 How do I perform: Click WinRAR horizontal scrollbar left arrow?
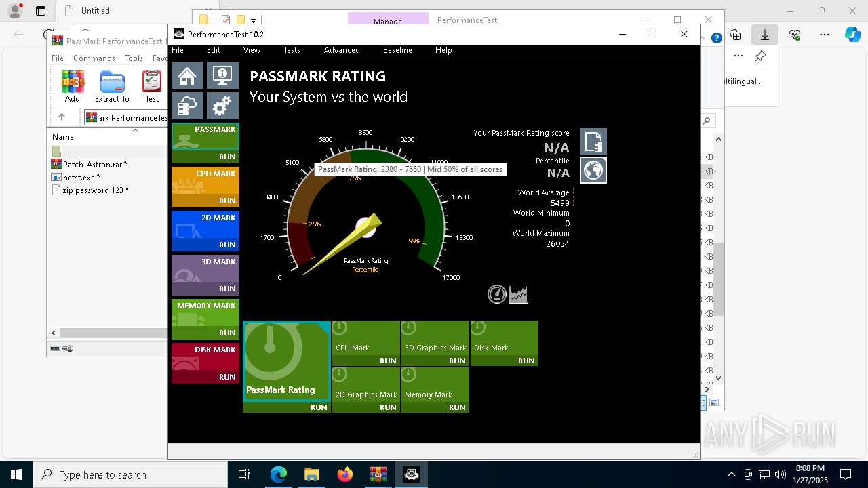[x=54, y=333]
